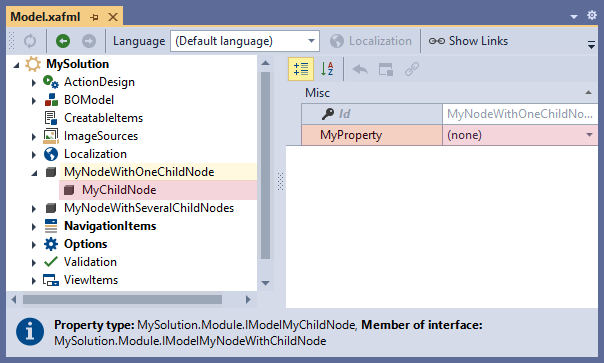
Task: Click the horizontal scroll right arrow
Action: [248, 299]
